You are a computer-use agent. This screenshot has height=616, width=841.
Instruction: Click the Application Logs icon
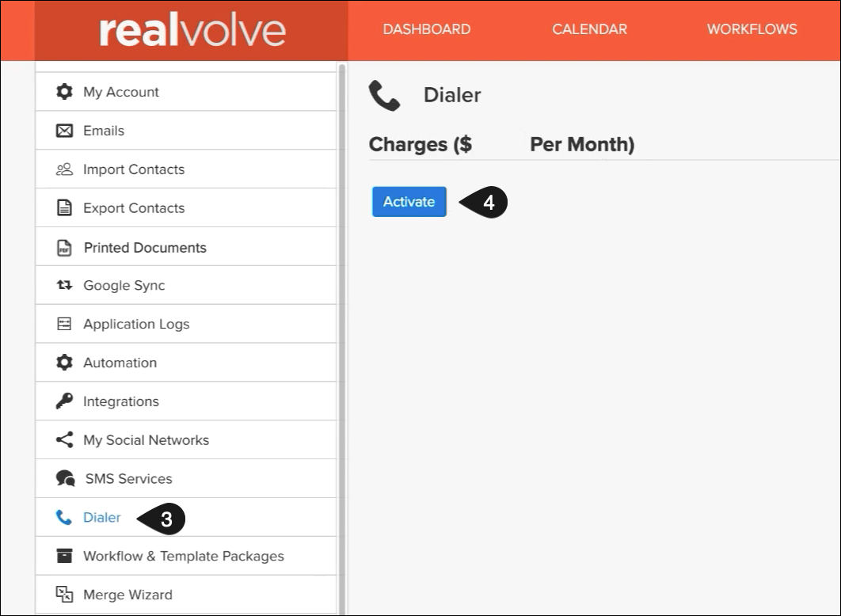click(64, 325)
